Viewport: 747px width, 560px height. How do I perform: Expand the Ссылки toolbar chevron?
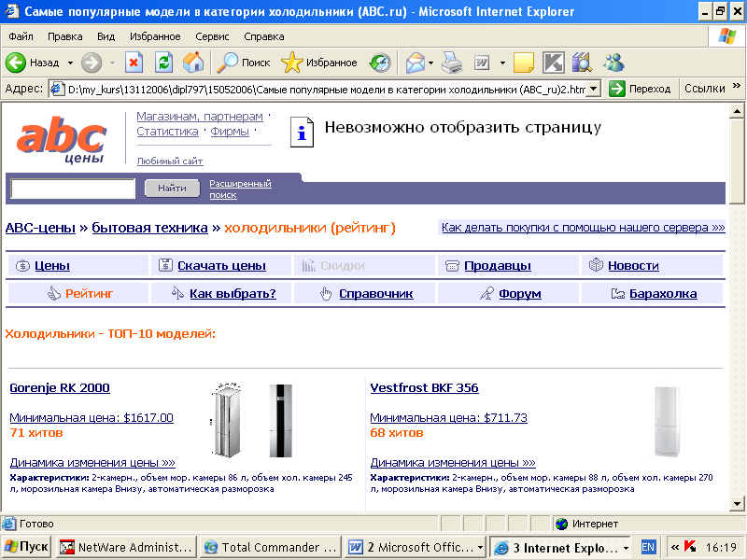pos(737,86)
